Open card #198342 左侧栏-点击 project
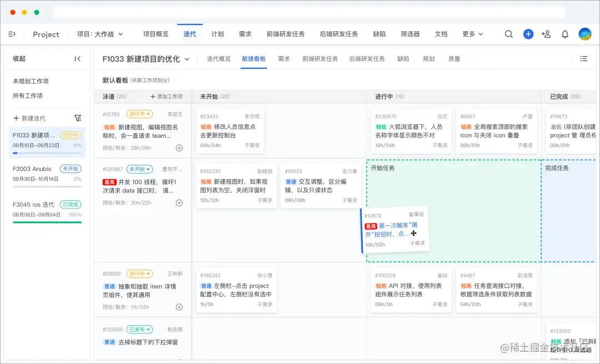This screenshot has height=364, width=600. point(236,290)
